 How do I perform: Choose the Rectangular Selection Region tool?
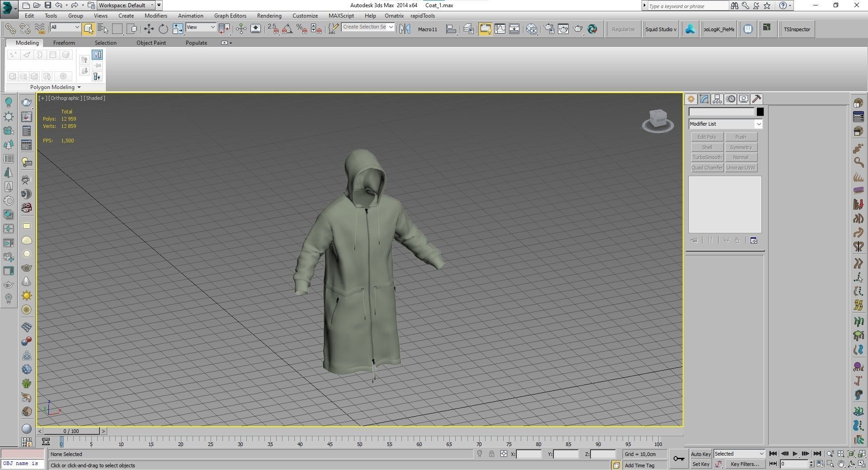pyautogui.click(x=118, y=29)
